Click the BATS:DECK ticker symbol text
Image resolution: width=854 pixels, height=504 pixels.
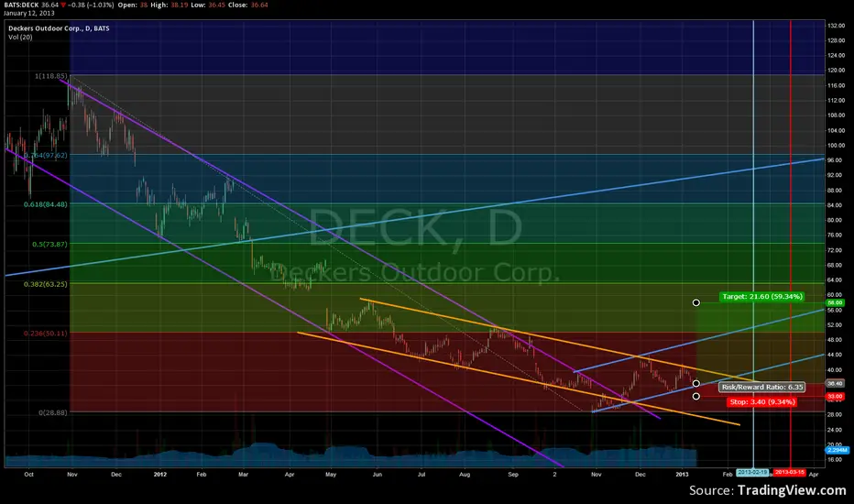(22, 5)
